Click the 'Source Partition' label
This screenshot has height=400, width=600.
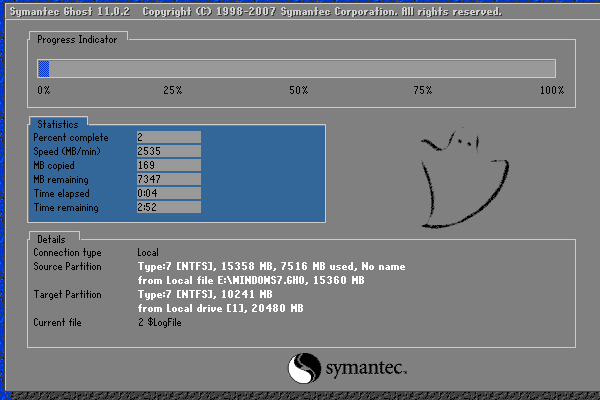click(67, 266)
